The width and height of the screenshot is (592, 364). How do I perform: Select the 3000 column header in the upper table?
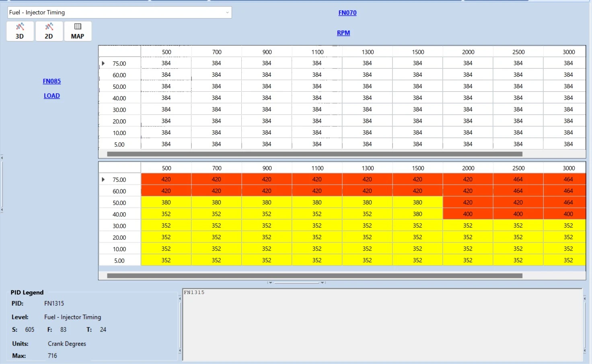(565, 52)
